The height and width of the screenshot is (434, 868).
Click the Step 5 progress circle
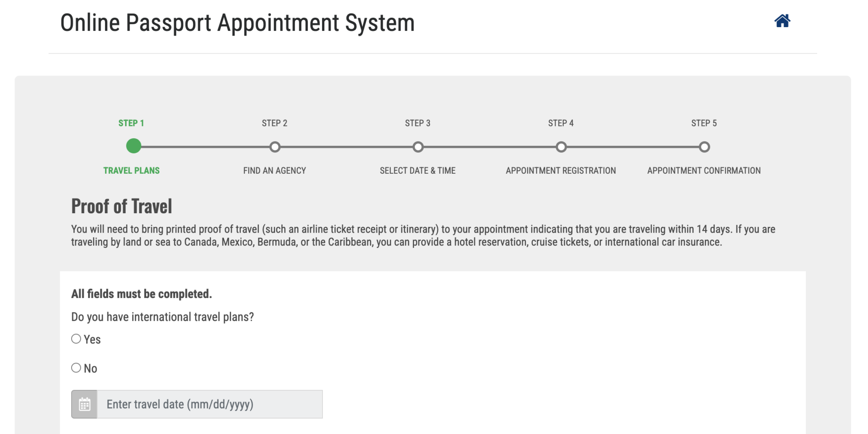tap(704, 147)
